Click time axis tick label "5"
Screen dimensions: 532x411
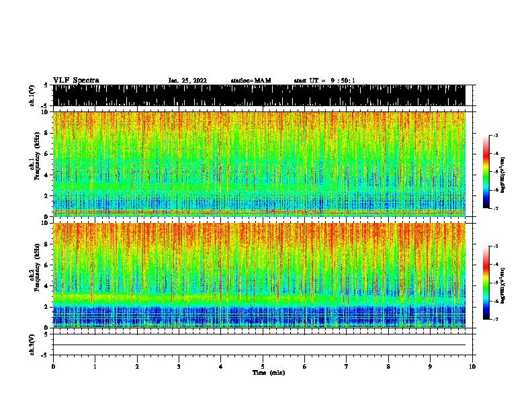[x=263, y=367]
